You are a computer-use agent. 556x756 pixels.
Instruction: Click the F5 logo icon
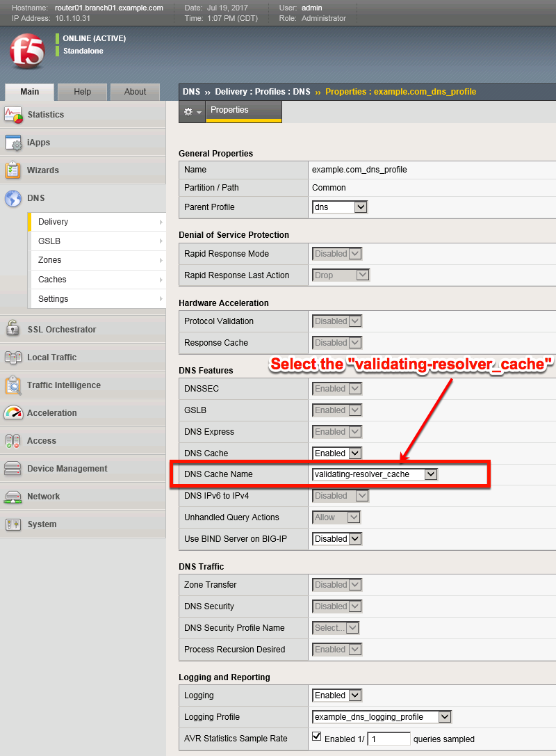(27, 51)
